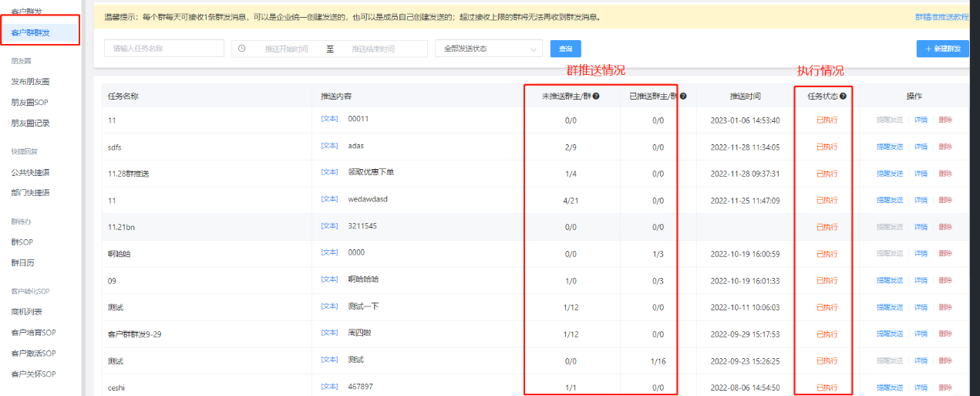This screenshot has width=980, height=396.
Task: Click the 新建群发 button
Action: [942, 49]
